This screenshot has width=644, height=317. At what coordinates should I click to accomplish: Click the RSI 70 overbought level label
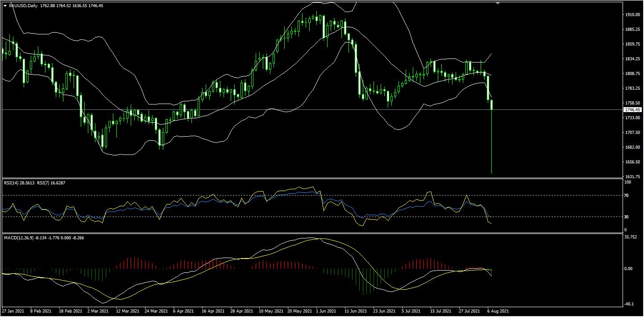tap(626, 196)
